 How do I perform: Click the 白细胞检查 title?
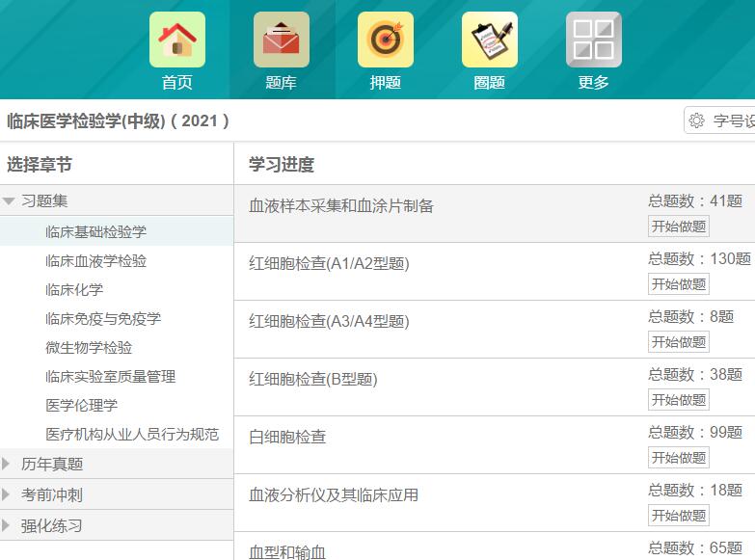(287, 437)
